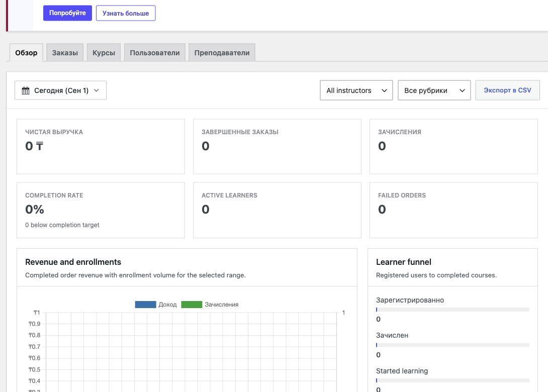
Task: Open the Заказы tab
Action: [65, 53]
